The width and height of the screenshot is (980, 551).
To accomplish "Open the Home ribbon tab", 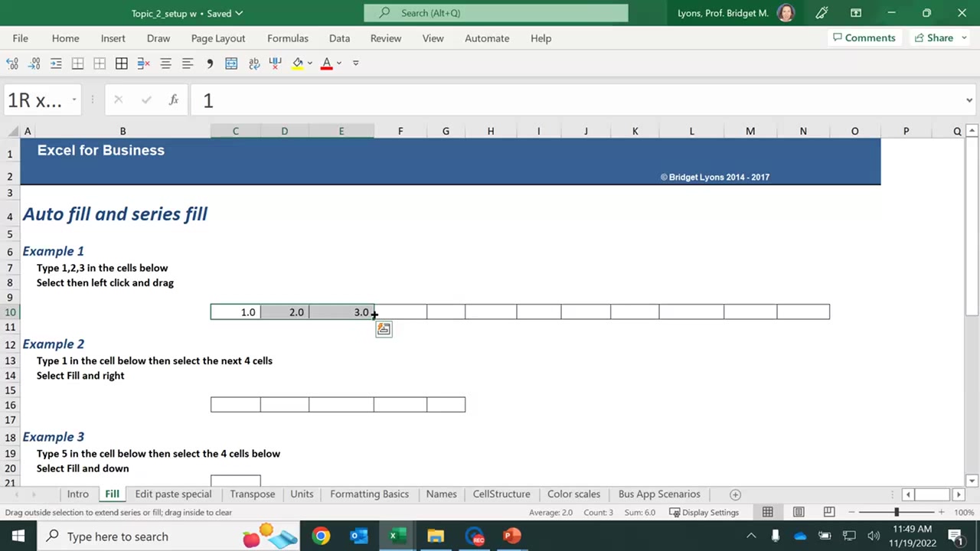I will (65, 38).
